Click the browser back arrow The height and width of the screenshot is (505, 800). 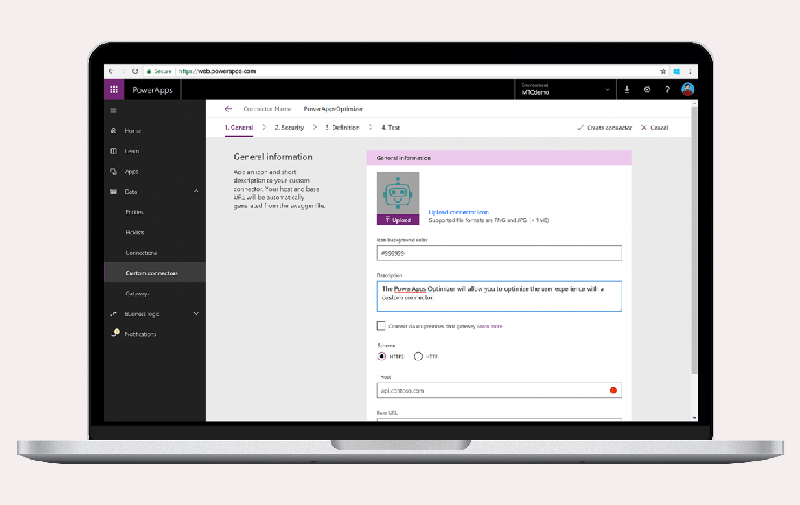(x=111, y=71)
